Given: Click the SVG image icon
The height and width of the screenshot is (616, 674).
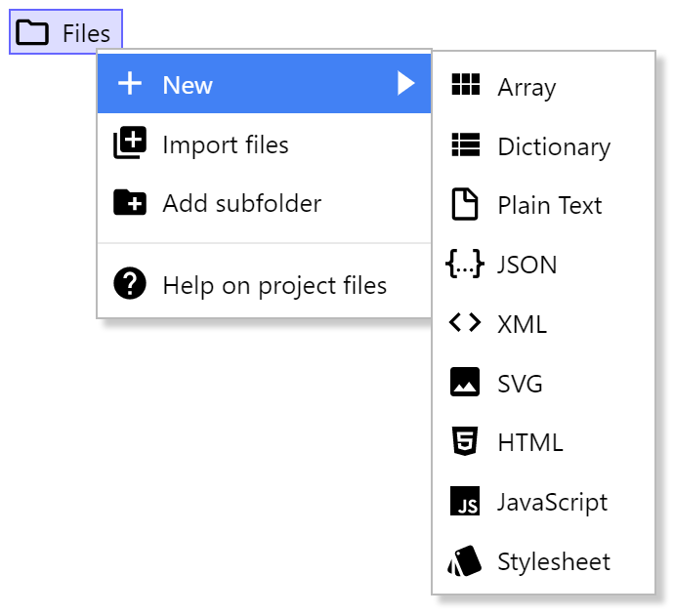Looking at the screenshot, I should (x=465, y=383).
